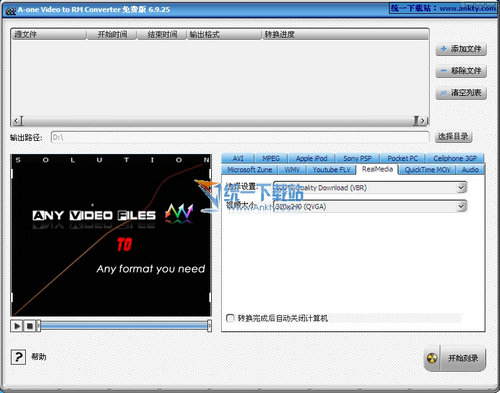
Task: Click the video preview thumbnail
Action: pos(111,235)
